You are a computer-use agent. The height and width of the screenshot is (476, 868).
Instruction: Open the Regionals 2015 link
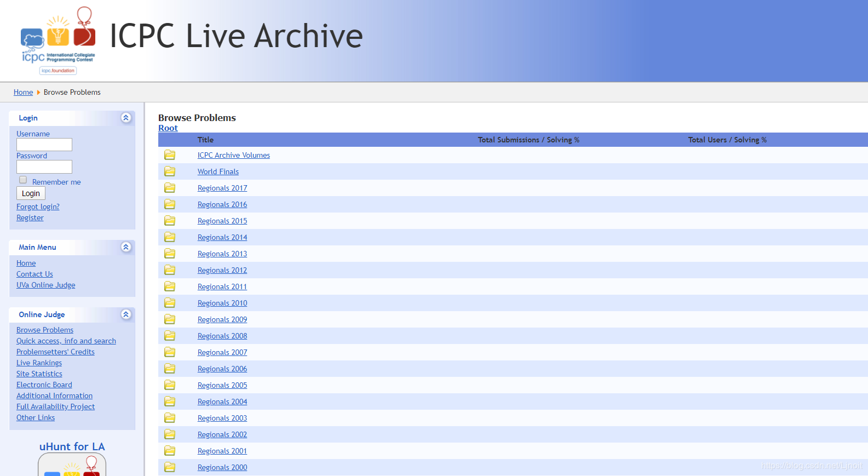(222, 221)
